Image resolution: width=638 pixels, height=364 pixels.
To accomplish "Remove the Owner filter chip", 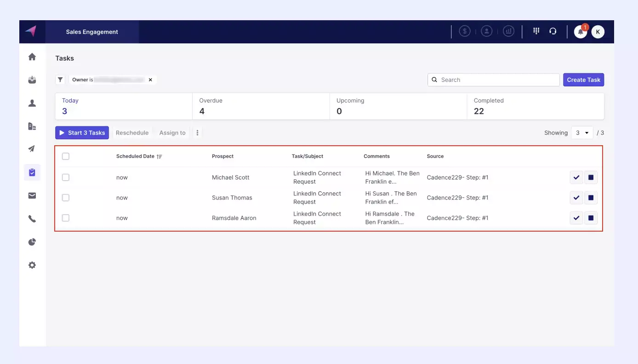I will [x=150, y=80].
